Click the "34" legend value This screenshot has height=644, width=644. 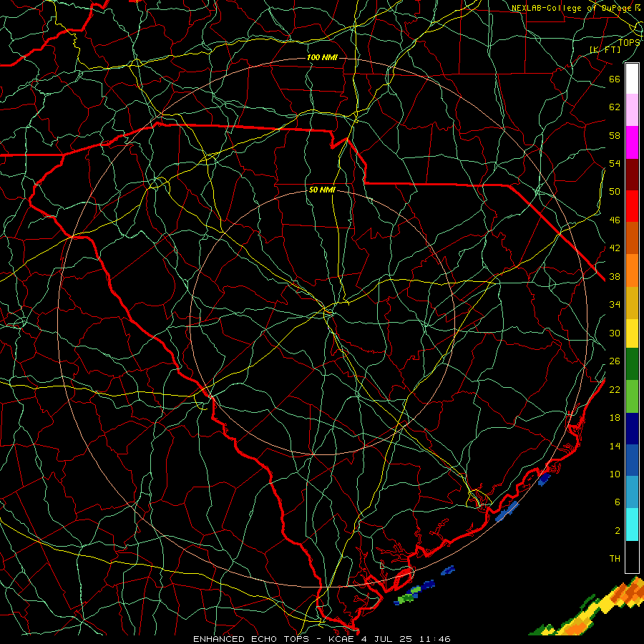(615, 305)
